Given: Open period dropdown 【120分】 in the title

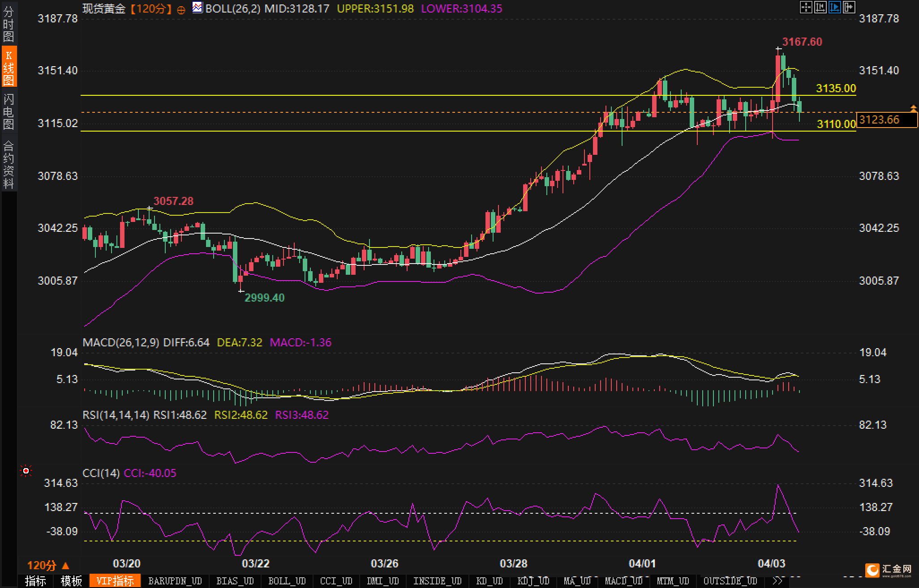Looking at the screenshot, I should click(x=151, y=9).
